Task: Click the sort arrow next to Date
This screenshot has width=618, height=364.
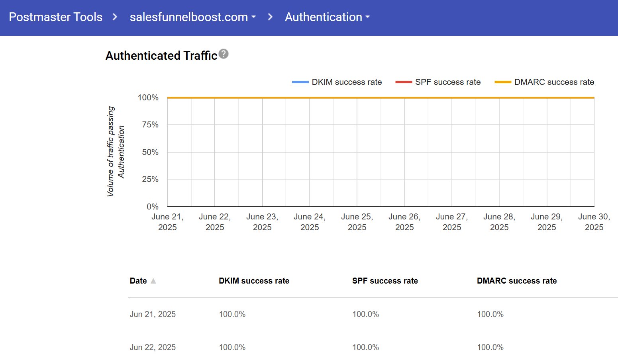Action: 153,281
